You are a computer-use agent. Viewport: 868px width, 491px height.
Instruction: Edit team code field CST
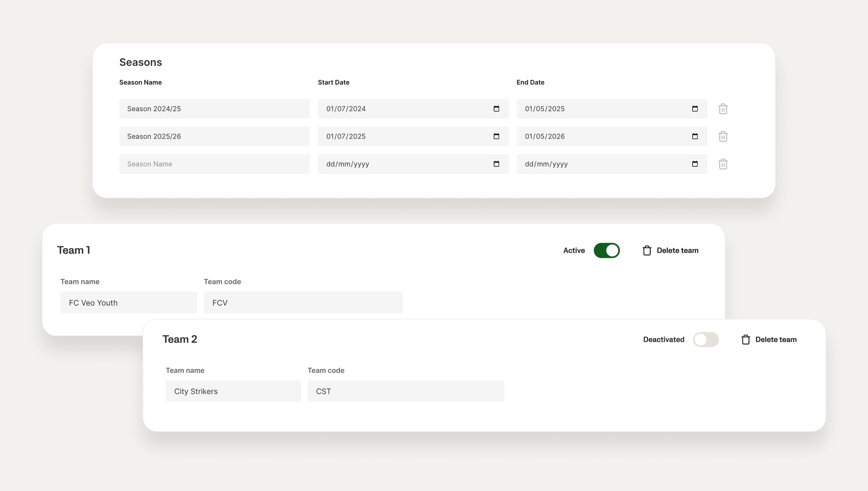pos(406,391)
